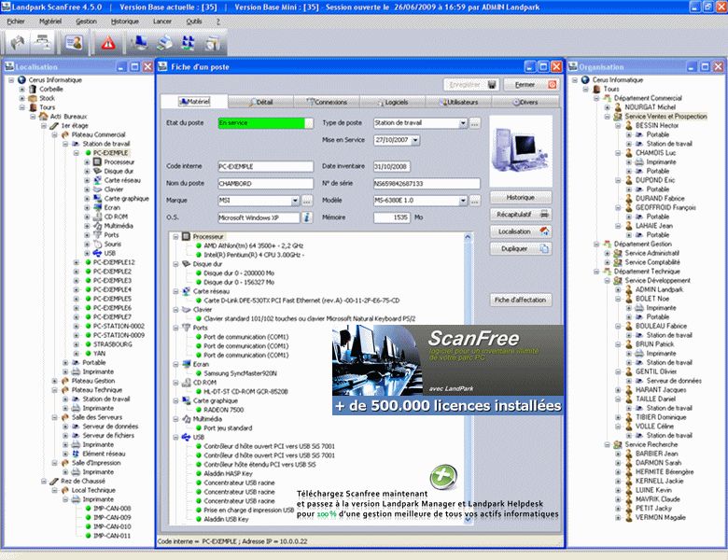Click the green plus download icon
The width and height of the screenshot is (728, 560).
pos(443,476)
